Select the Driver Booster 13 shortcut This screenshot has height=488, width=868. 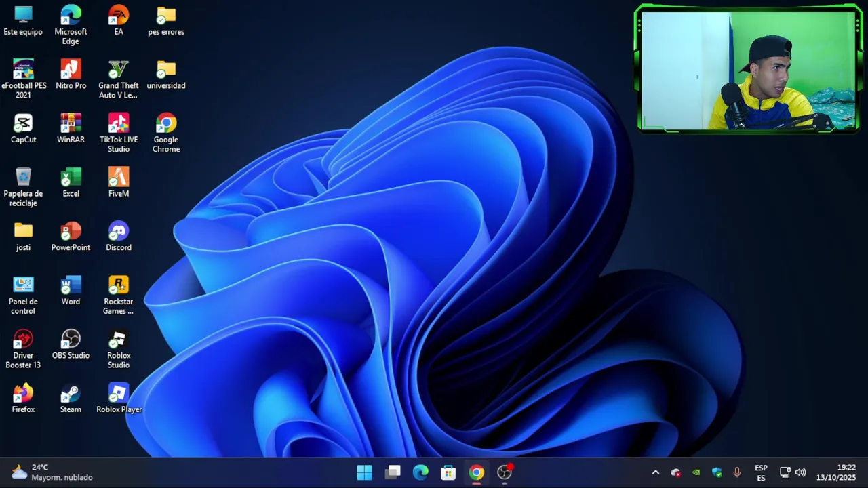pos(23,350)
